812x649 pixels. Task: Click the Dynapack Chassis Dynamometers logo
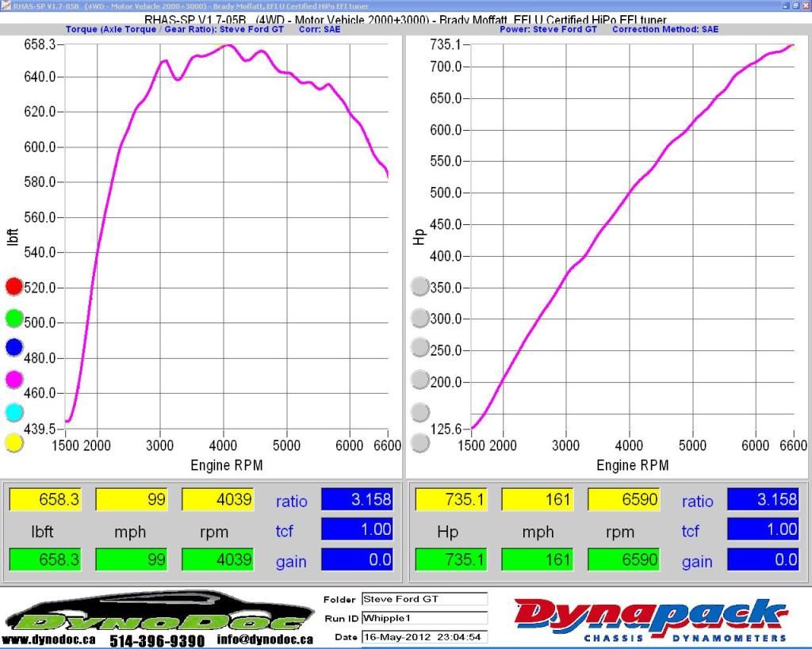click(x=650, y=620)
